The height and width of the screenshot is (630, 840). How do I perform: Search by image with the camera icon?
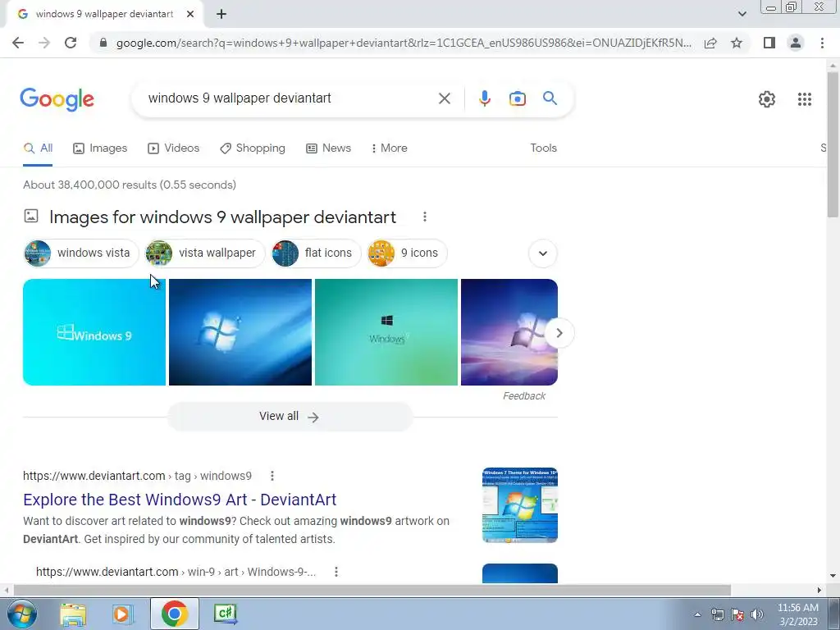coord(518,98)
